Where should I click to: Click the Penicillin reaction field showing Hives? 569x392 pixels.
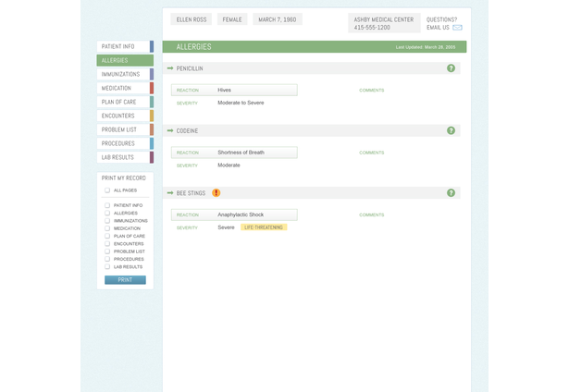(234, 90)
